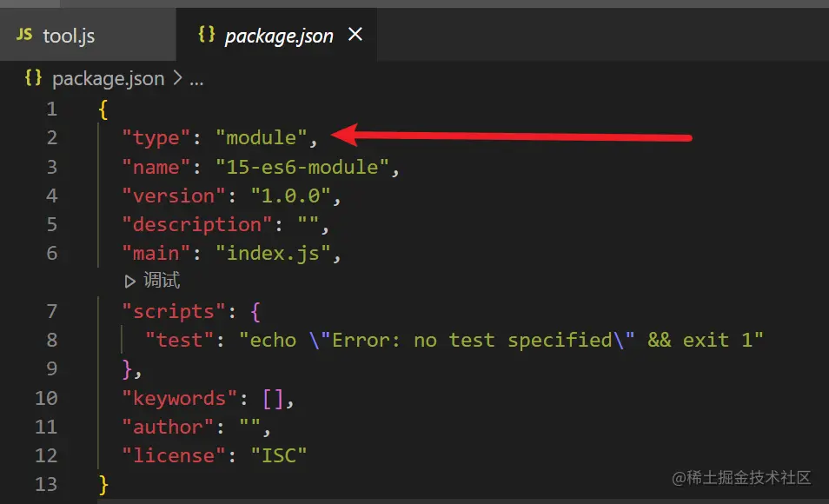Click line number 2 in the gutter

pyautogui.click(x=51, y=137)
